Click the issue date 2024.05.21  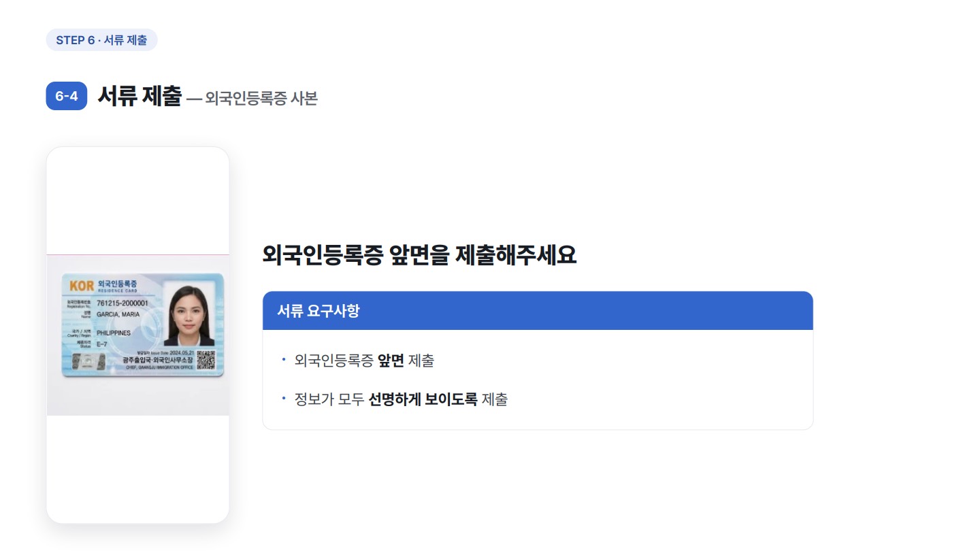coord(182,352)
